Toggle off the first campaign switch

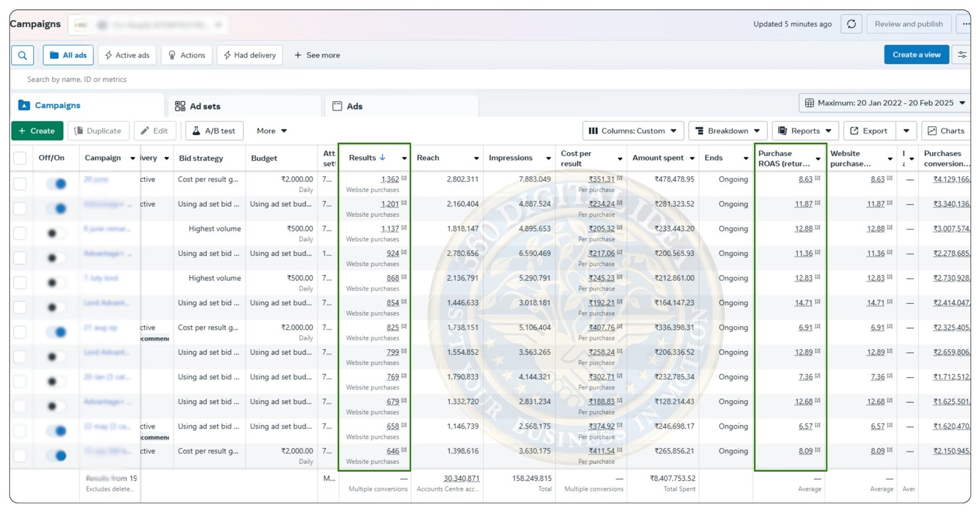[x=57, y=184]
